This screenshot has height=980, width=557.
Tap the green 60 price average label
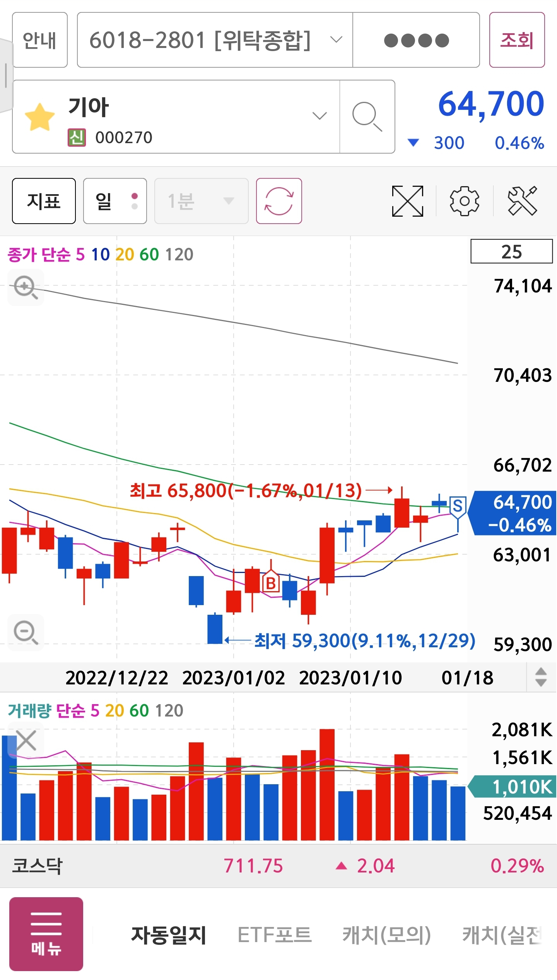149,254
